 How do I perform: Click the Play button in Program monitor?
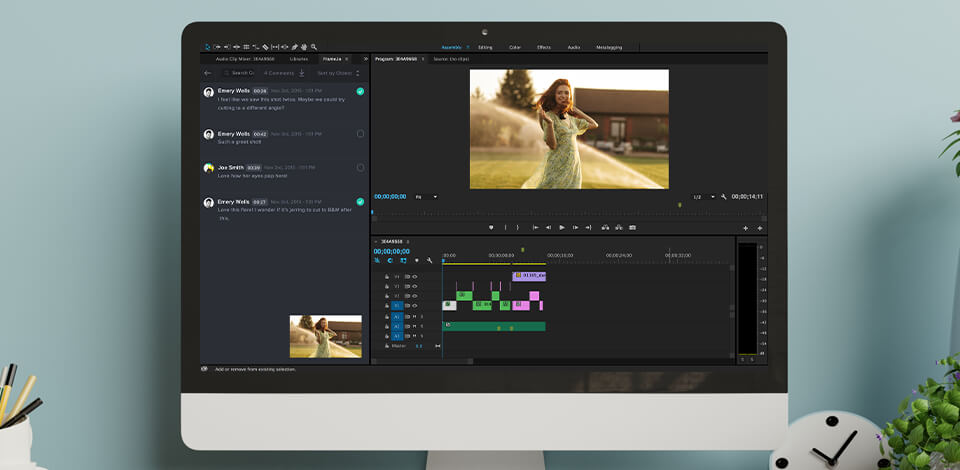562,227
